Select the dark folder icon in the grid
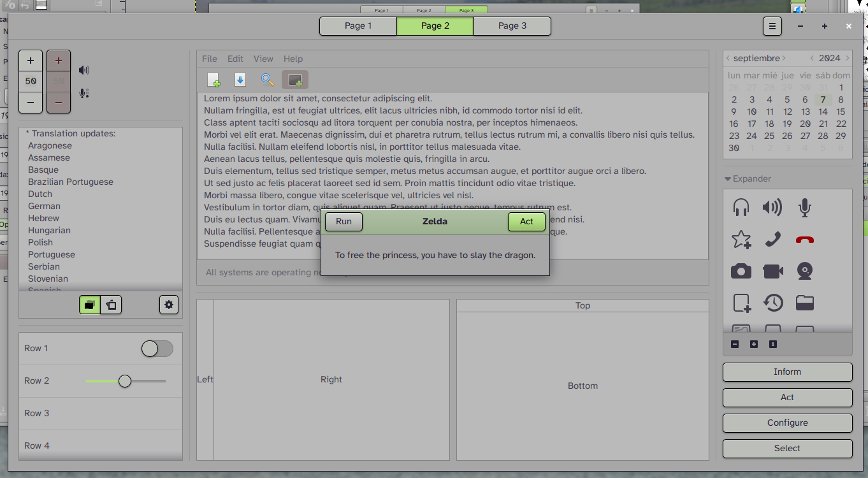This screenshot has width=868, height=478. click(805, 303)
